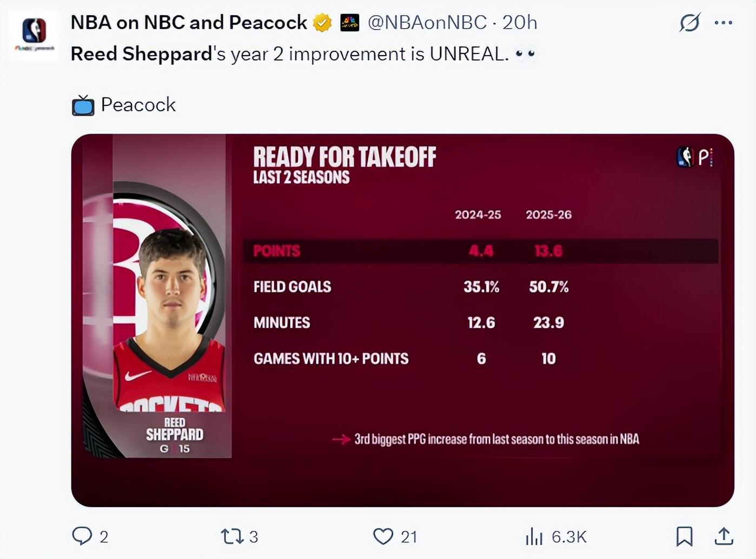Open the repost options arrows icon
This screenshot has width=756, height=559.
coord(232,536)
